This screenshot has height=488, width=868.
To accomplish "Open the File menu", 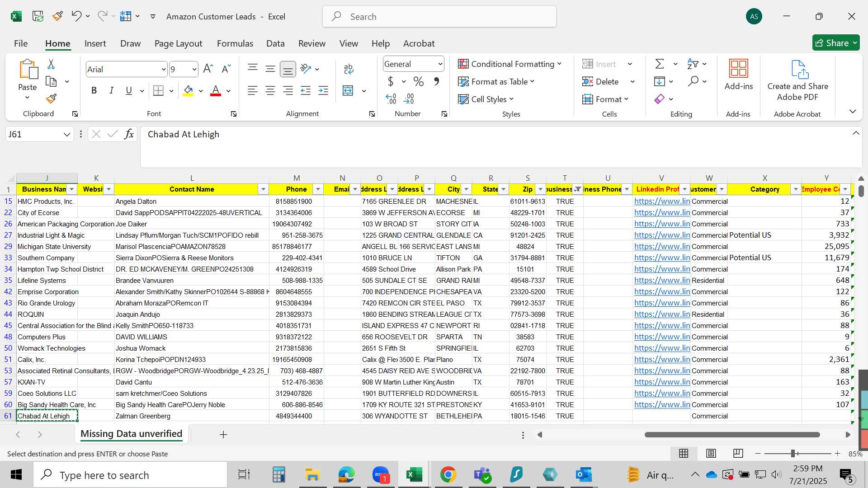I will point(21,43).
